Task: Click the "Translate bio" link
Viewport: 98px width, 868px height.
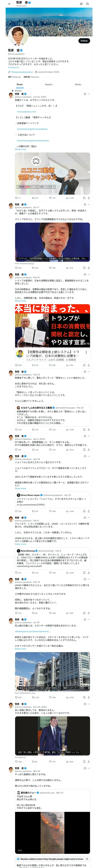Action: click(x=14, y=67)
